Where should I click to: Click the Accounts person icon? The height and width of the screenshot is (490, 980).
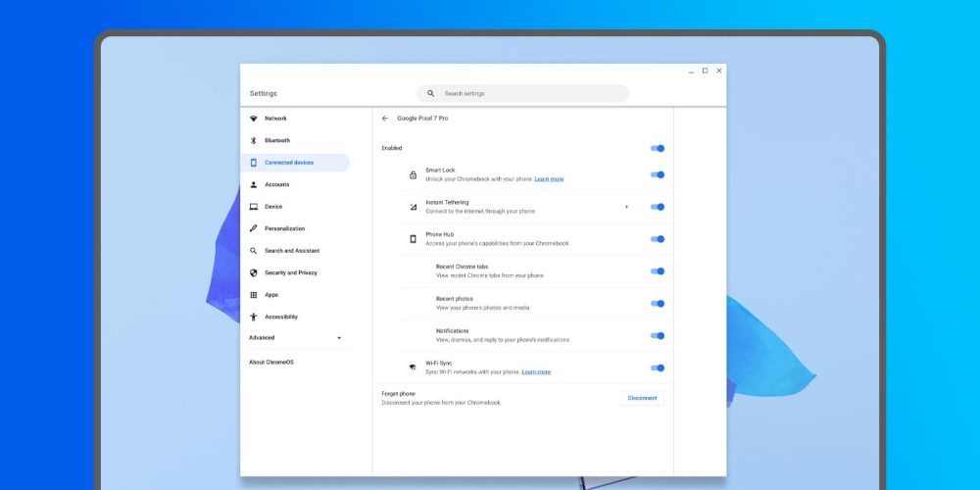254,184
